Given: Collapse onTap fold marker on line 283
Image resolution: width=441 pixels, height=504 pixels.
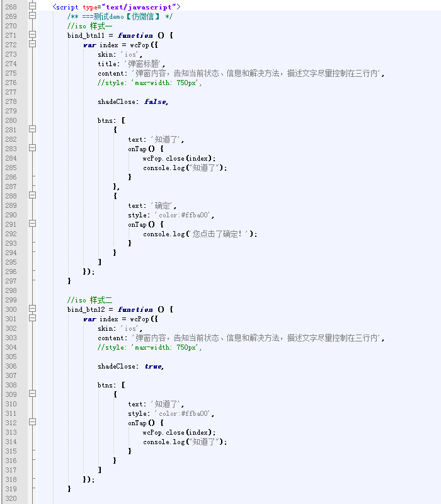Looking at the screenshot, I should click(x=33, y=148).
